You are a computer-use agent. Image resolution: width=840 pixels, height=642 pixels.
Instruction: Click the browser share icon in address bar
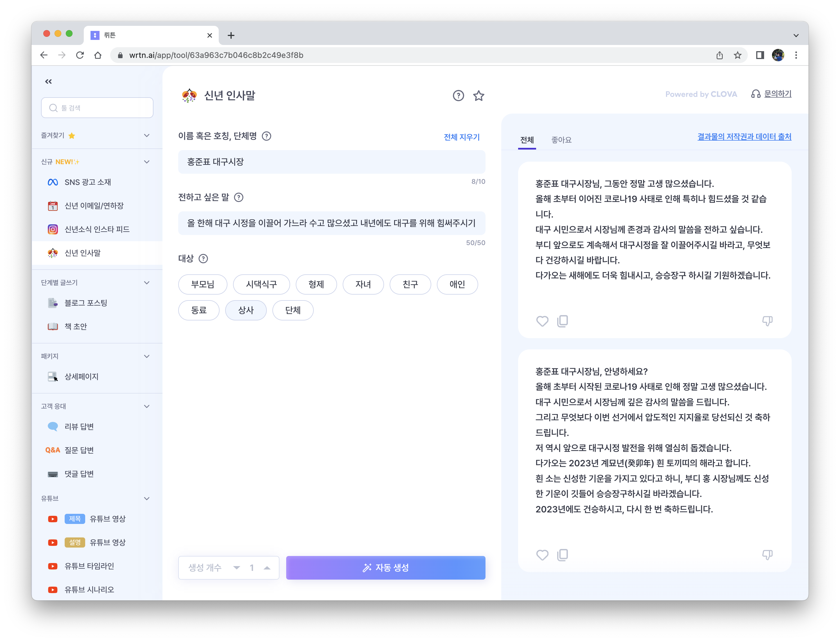click(720, 55)
